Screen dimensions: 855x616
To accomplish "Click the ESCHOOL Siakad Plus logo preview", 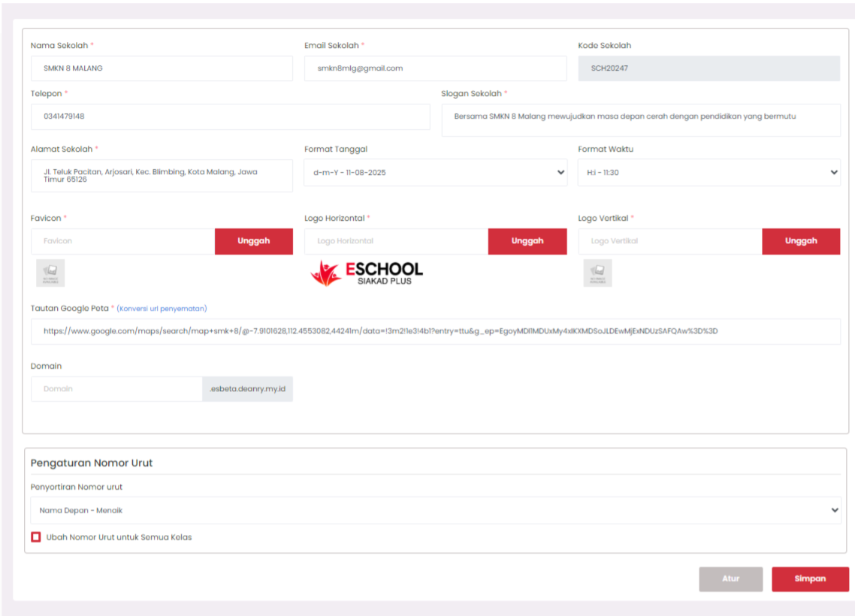I will tap(367, 273).
